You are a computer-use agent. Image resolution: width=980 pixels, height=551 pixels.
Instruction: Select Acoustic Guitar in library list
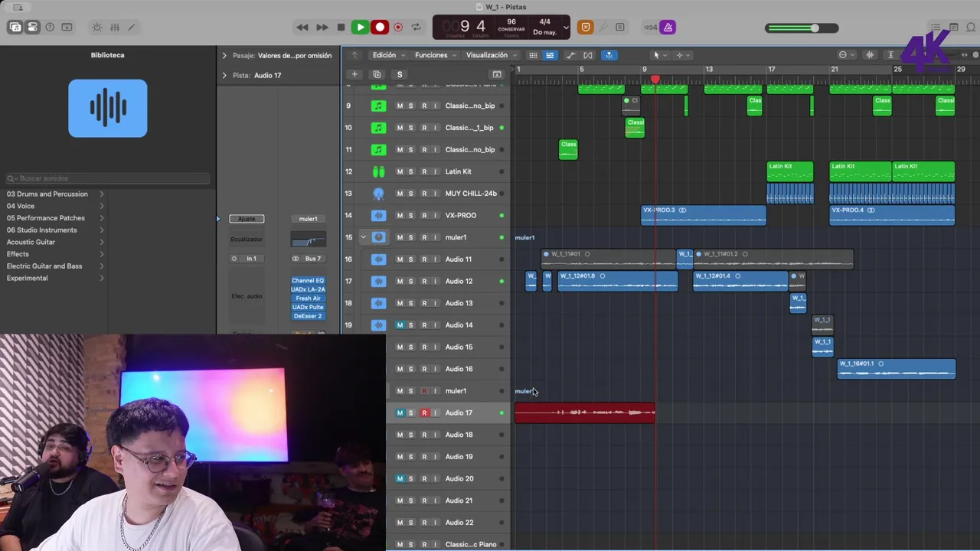pyautogui.click(x=31, y=242)
